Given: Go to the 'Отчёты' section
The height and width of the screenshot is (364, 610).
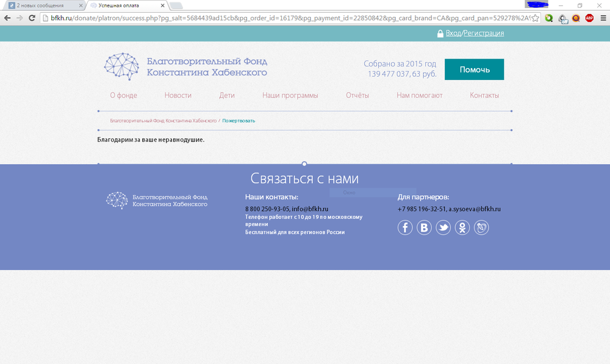Looking at the screenshot, I should pyautogui.click(x=357, y=95).
